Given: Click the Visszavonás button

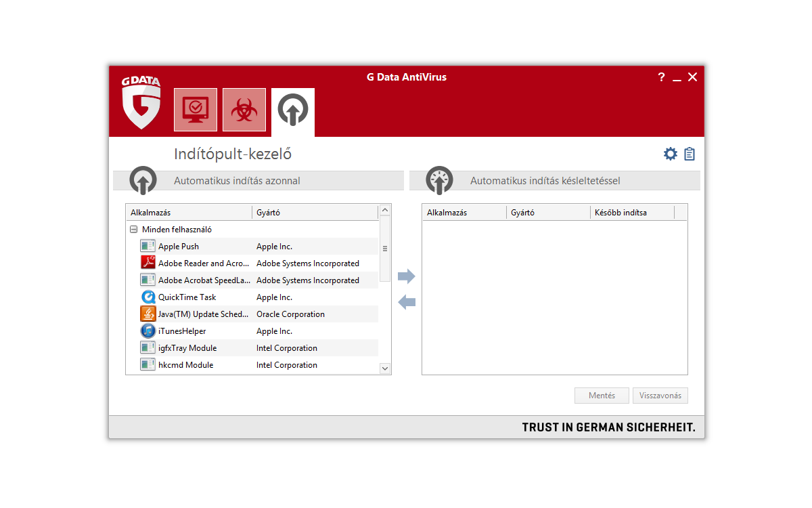Looking at the screenshot, I should tap(660, 396).
